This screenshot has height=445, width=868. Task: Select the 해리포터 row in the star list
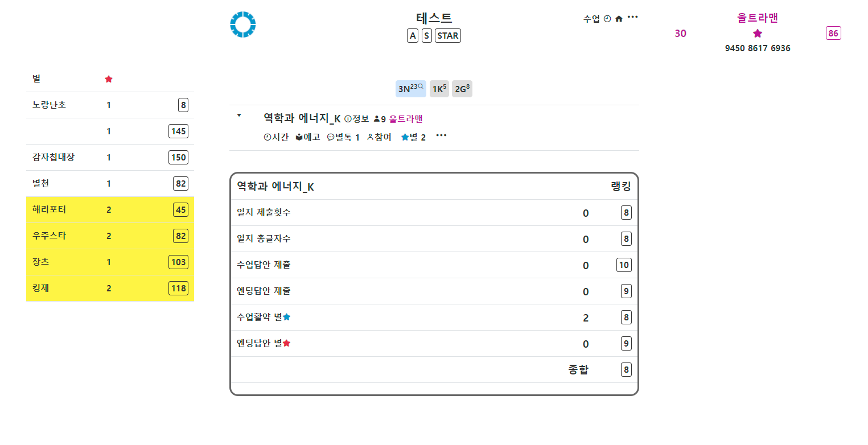[110, 210]
